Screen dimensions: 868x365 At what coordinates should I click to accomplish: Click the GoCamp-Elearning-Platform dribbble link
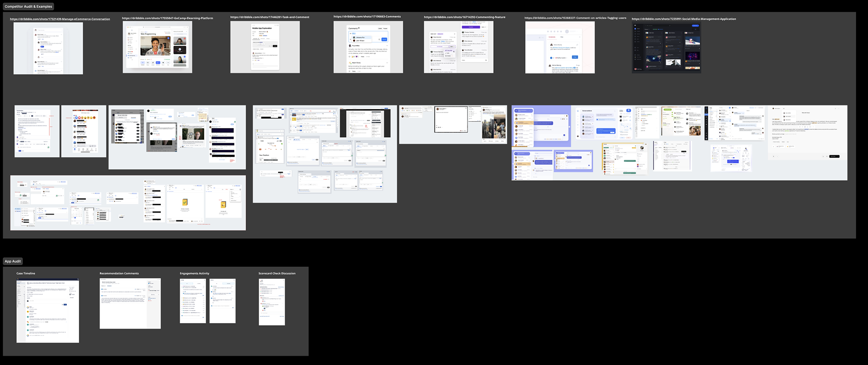167,18
